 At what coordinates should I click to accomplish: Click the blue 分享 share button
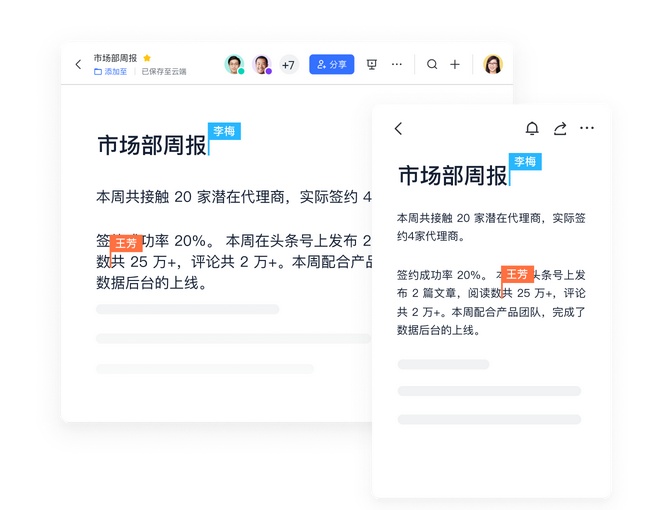[x=332, y=64]
